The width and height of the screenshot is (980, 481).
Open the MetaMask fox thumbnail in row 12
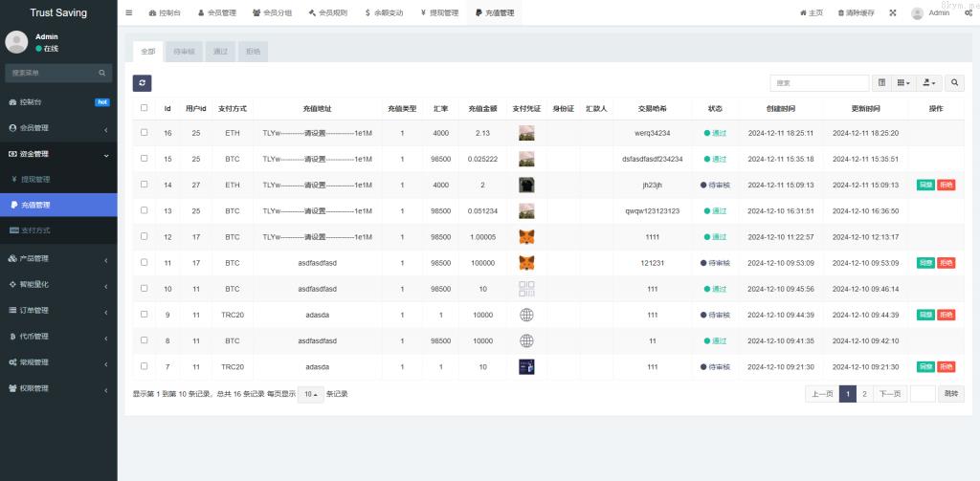(x=526, y=236)
